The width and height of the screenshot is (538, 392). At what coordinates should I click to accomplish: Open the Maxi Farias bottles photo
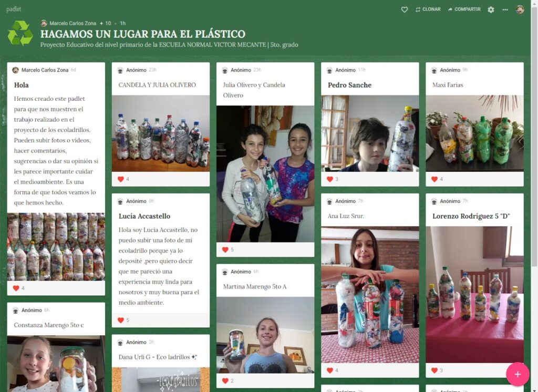(474, 133)
